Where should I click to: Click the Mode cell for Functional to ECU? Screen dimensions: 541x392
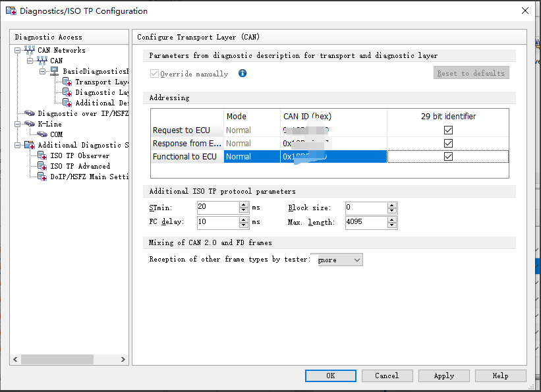[252, 156]
